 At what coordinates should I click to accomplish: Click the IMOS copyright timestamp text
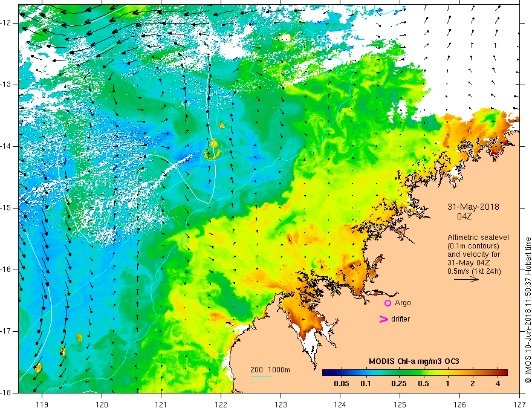point(528,311)
